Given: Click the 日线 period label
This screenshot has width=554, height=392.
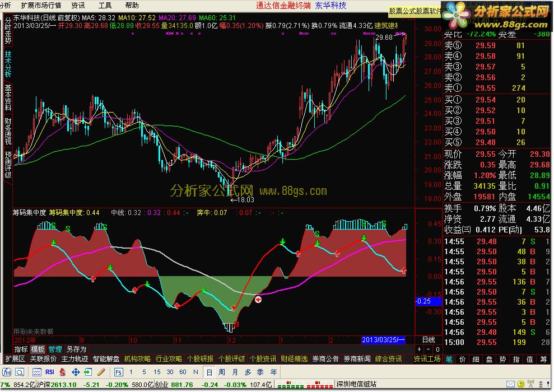Looking at the screenshot, I should 429,340.
